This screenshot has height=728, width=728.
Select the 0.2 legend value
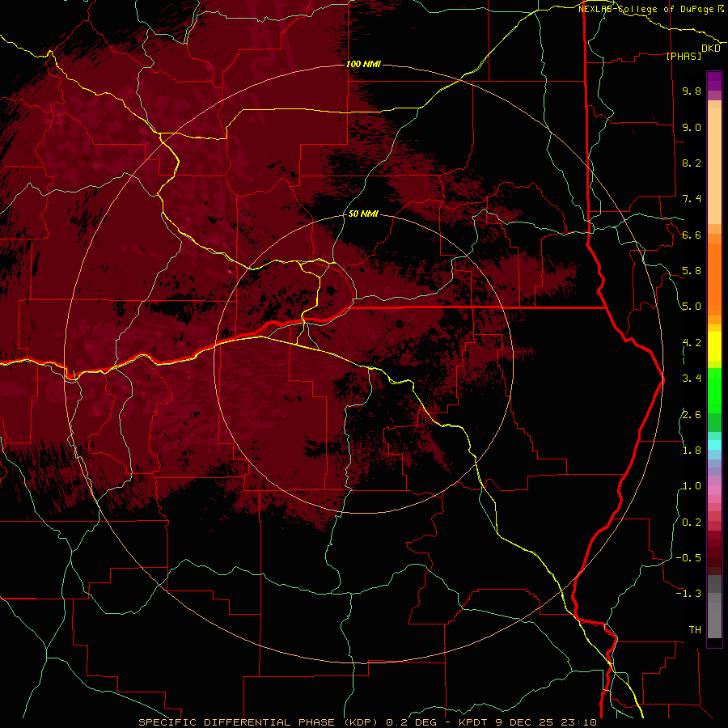pyautogui.click(x=692, y=523)
